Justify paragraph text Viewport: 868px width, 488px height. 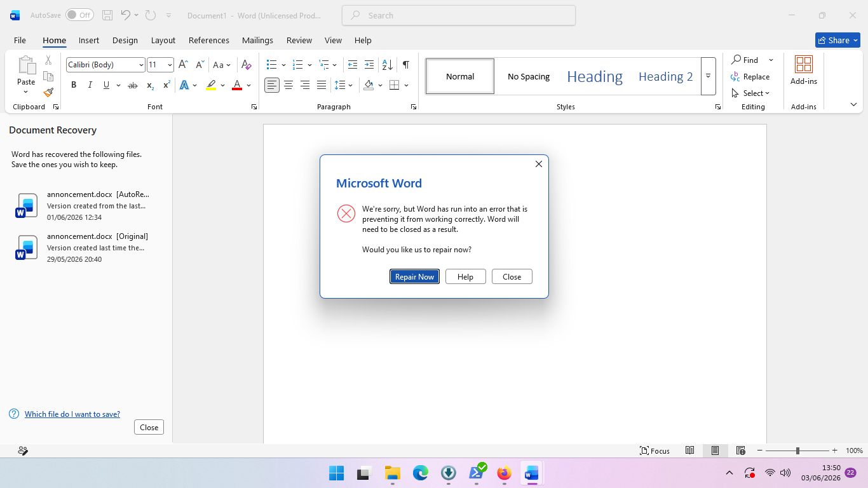322,85
